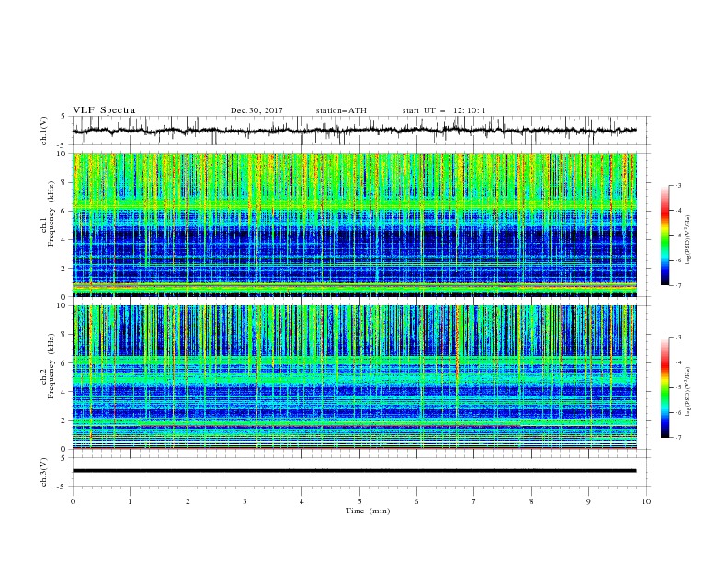Click the "station=ATH" header label
The height and width of the screenshot is (563, 728).
[341, 110]
